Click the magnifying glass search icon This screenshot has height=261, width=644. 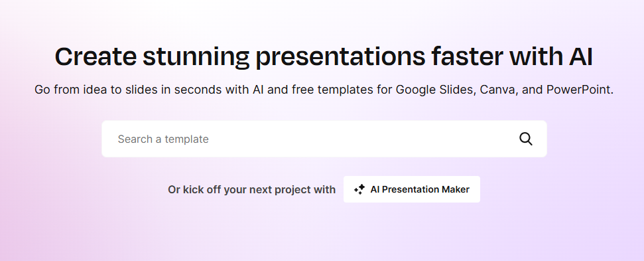coord(526,139)
